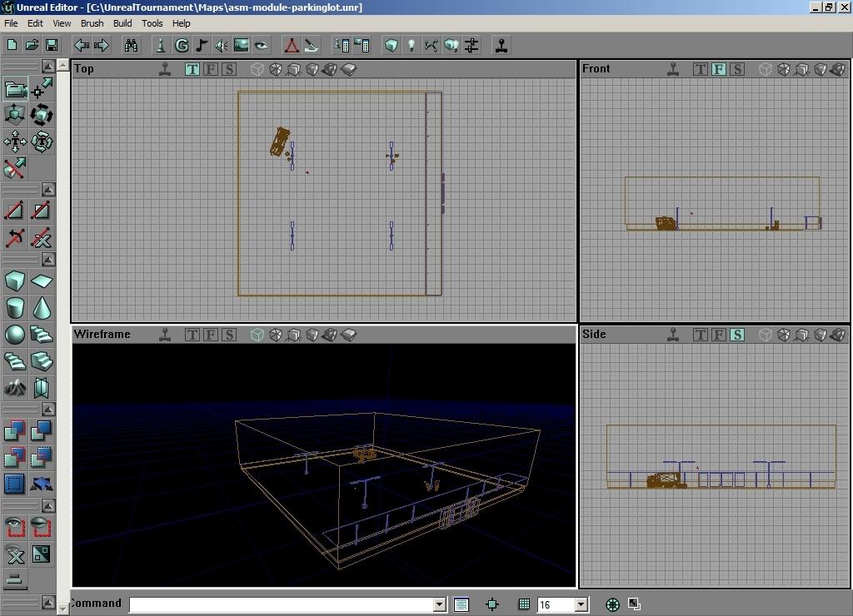Click the Cube brush builder
Image resolution: width=853 pixels, height=616 pixels.
[x=15, y=281]
